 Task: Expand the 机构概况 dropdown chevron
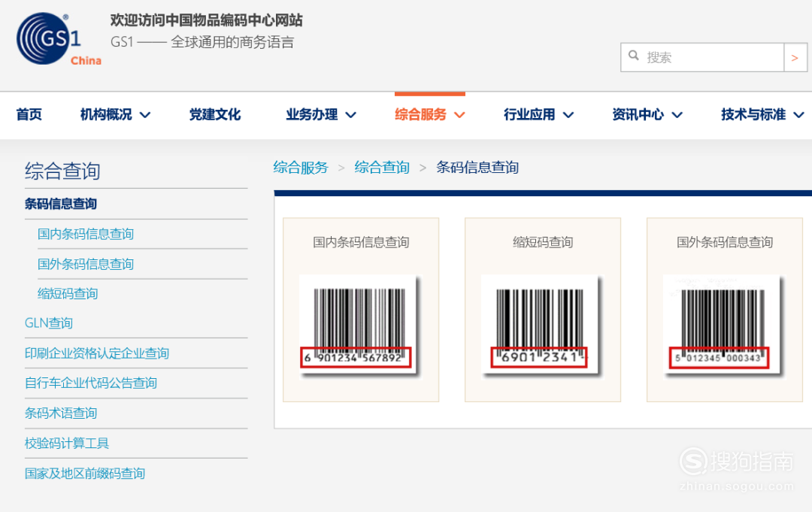[x=145, y=115]
